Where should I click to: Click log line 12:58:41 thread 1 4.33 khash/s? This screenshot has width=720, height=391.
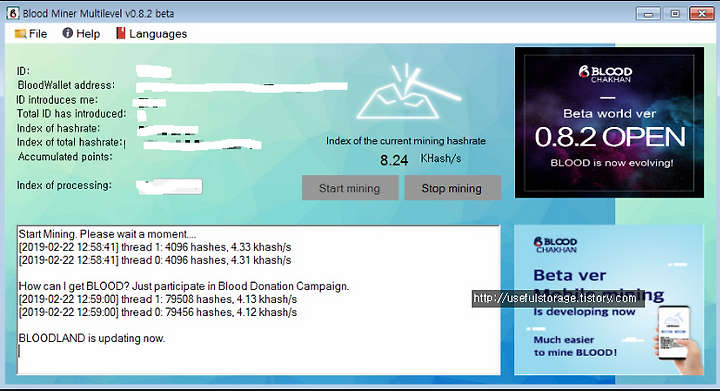pos(155,247)
